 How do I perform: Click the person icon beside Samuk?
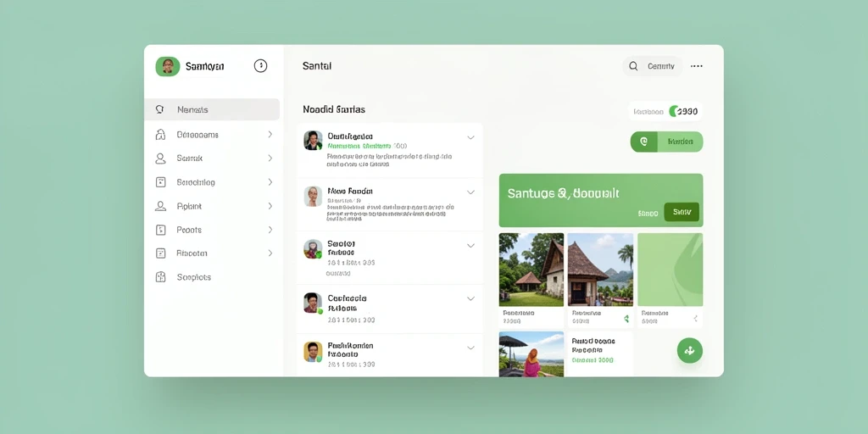tap(160, 159)
